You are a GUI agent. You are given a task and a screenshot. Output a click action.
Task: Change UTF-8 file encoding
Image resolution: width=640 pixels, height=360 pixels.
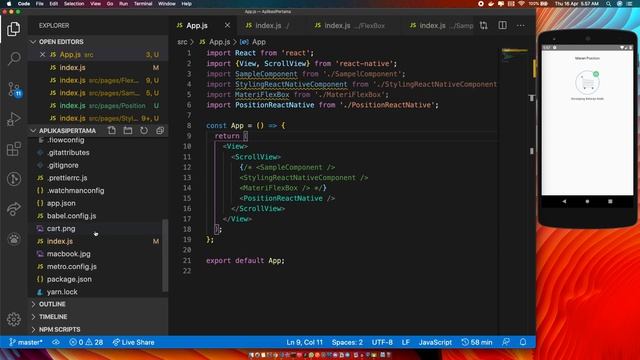coord(382,342)
